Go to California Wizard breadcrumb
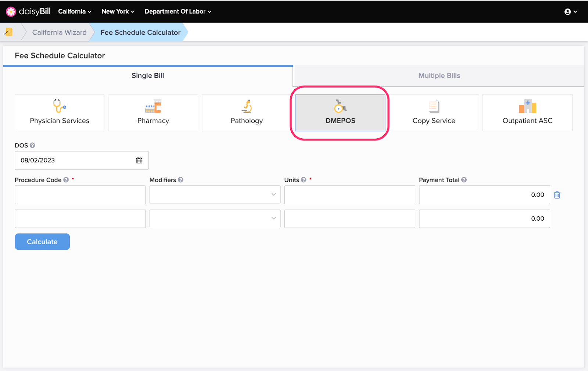This screenshot has height=371, width=588. 59,32
